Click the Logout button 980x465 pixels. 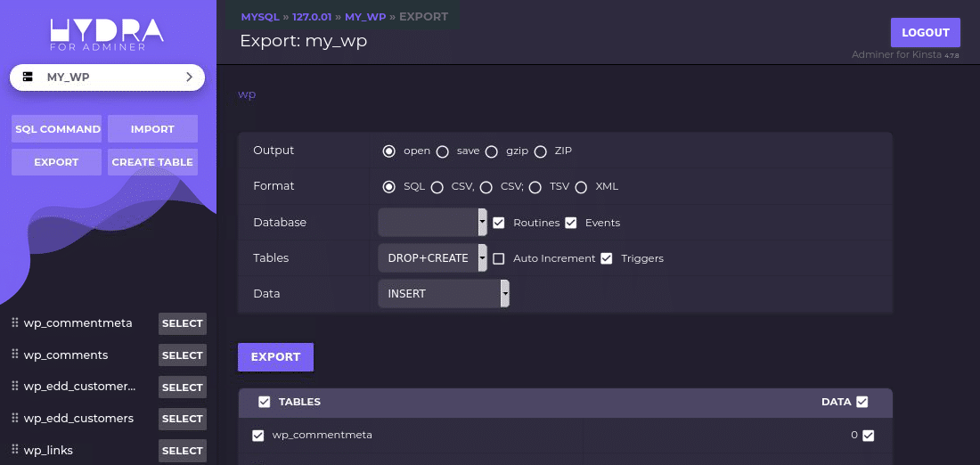pyautogui.click(x=925, y=33)
